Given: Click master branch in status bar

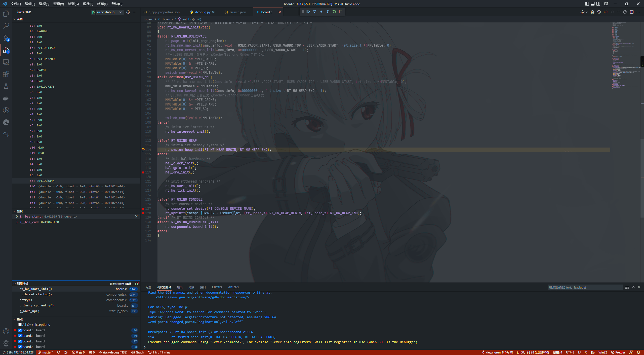Looking at the screenshot, I should pyautogui.click(x=45, y=352).
